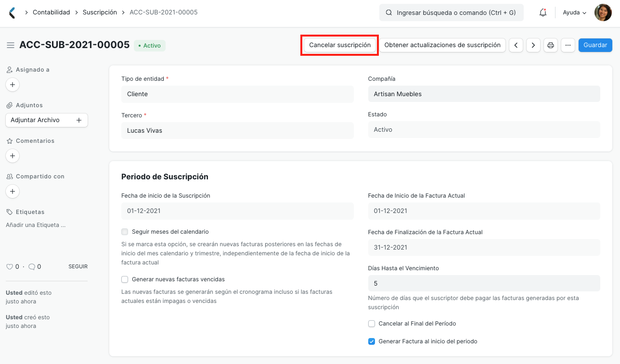Screen dimensions: 620x364
Task: Click Días Hasta el Vencimiento field
Action: coord(484,283)
